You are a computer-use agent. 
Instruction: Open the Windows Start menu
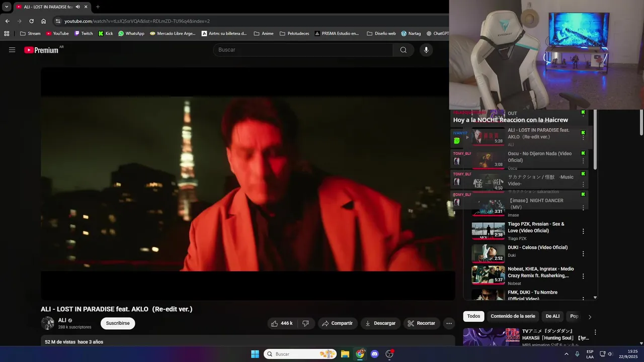coord(255,354)
